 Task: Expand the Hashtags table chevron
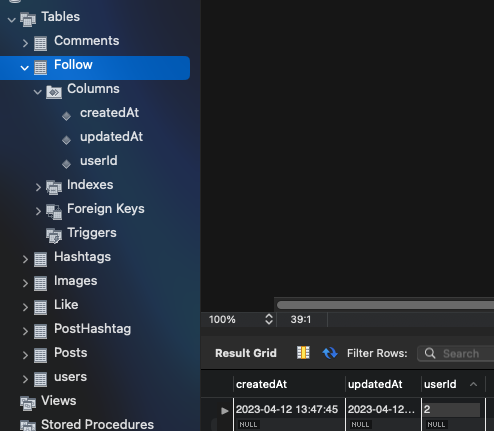point(25,259)
